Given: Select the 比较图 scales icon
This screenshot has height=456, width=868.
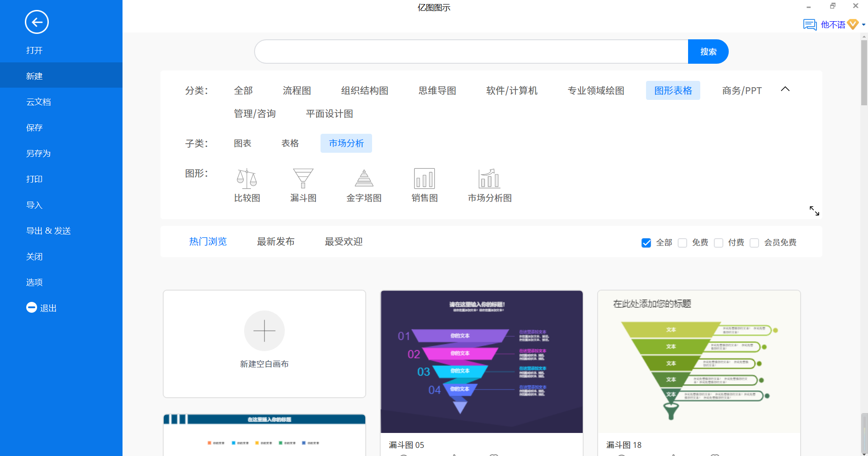Looking at the screenshot, I should (247, 179).
